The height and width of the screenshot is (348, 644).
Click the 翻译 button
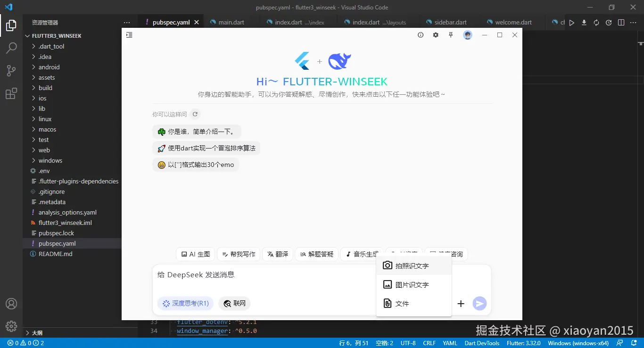[x=278, y=254]
